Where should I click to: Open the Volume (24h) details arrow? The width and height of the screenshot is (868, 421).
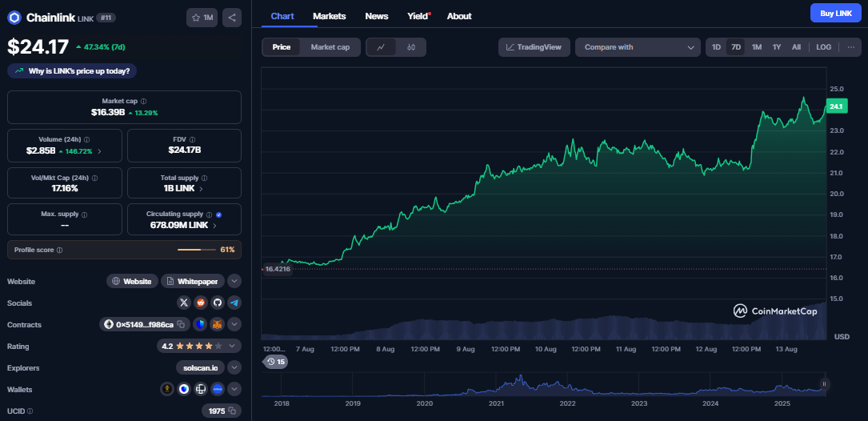[x=99, y=150]
